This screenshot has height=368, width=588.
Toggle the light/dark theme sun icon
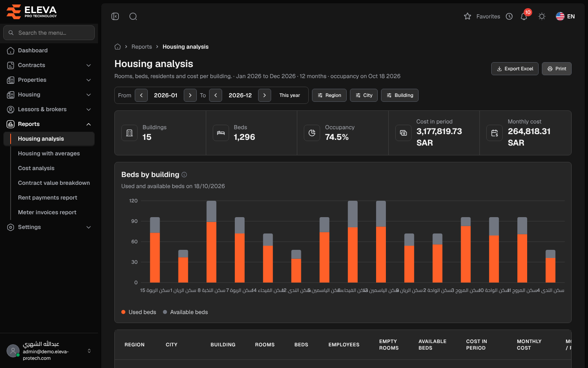click(x=542, y=16)
